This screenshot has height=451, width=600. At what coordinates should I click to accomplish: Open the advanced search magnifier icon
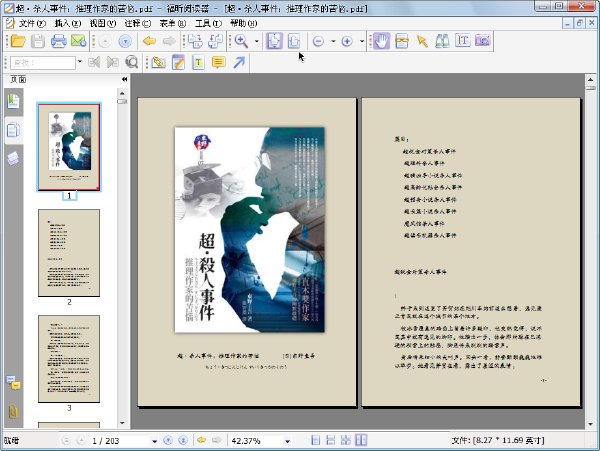point(132,62)
